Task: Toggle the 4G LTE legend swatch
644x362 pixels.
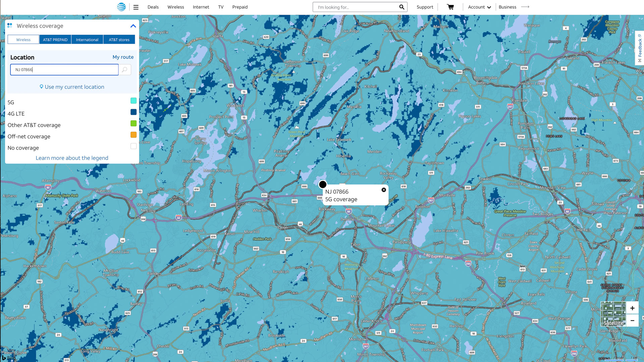Action: pyautogui.click(x=133, y=112)
